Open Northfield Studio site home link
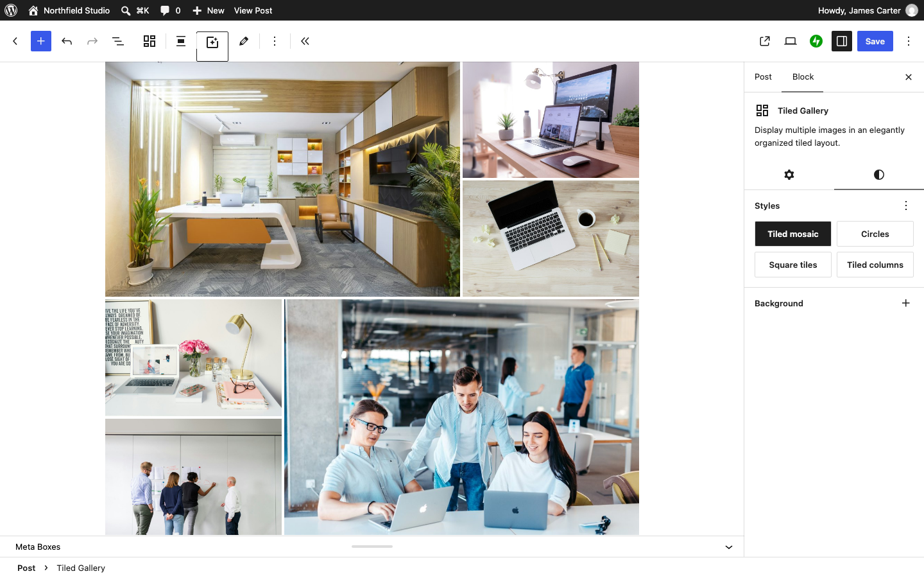This screenshot has width=924, height=578. pos(69,10)
